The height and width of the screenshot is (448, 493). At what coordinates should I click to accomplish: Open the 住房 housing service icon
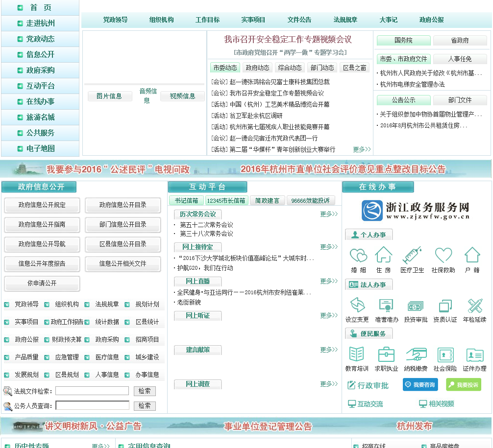pyautogui.click(x=384, y=255)
